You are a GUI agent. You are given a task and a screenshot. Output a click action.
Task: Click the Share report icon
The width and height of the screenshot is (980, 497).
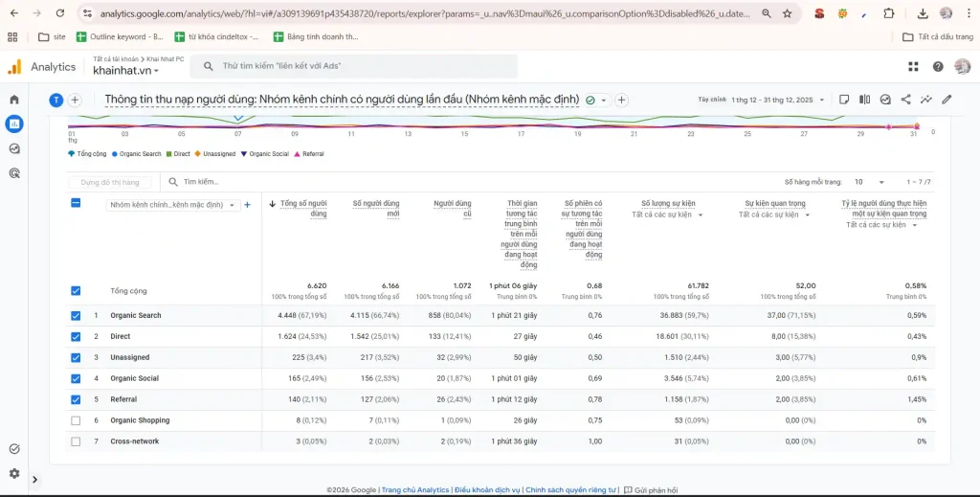[x=905, y=100]
